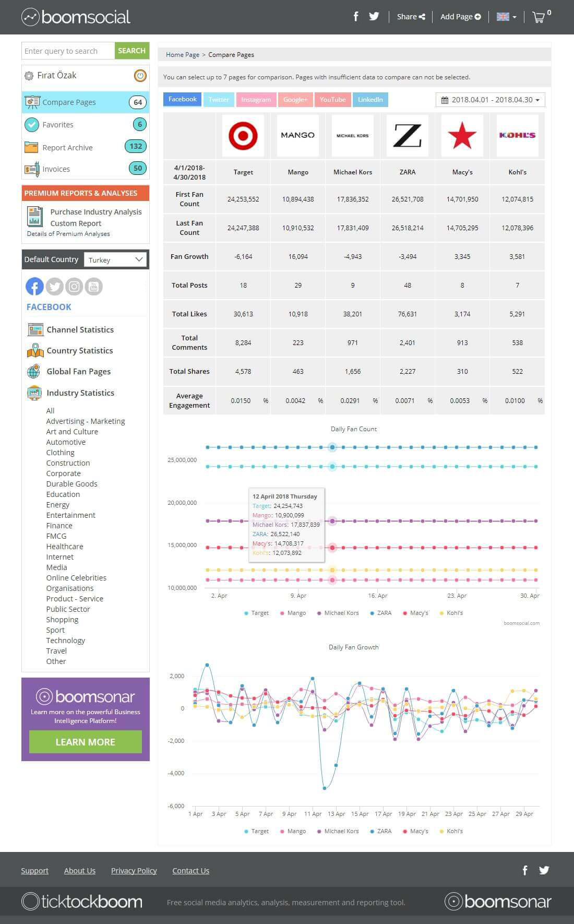Open the Home Page breadcrumb link
Image resolution: width=574 pixels, height=924 pixels.
coord(183,54)
